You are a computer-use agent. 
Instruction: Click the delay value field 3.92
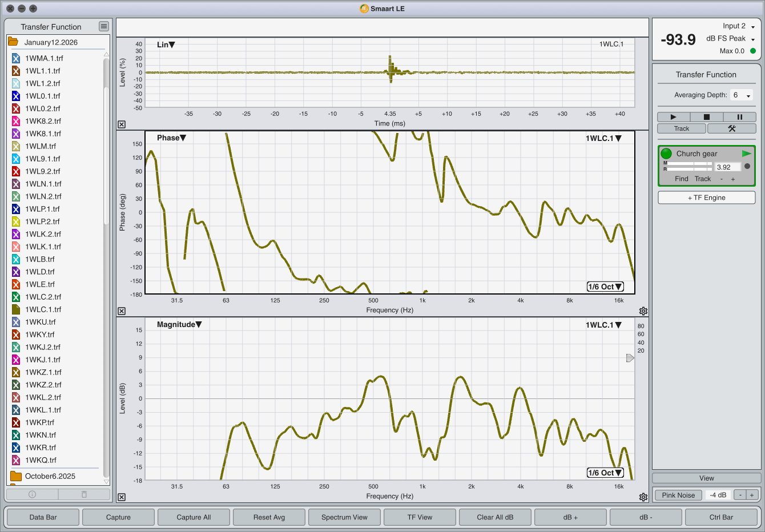(728, 167)
